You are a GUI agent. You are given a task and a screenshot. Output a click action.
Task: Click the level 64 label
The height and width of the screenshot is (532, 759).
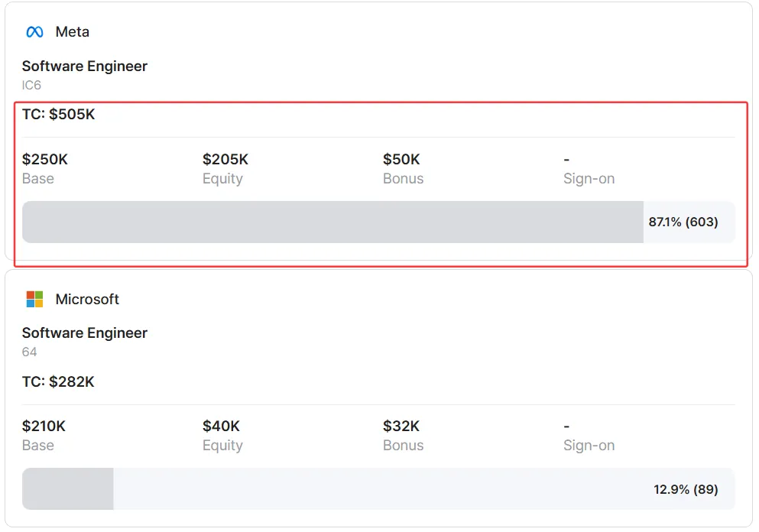pyautogui.click(x=30, y=352)
